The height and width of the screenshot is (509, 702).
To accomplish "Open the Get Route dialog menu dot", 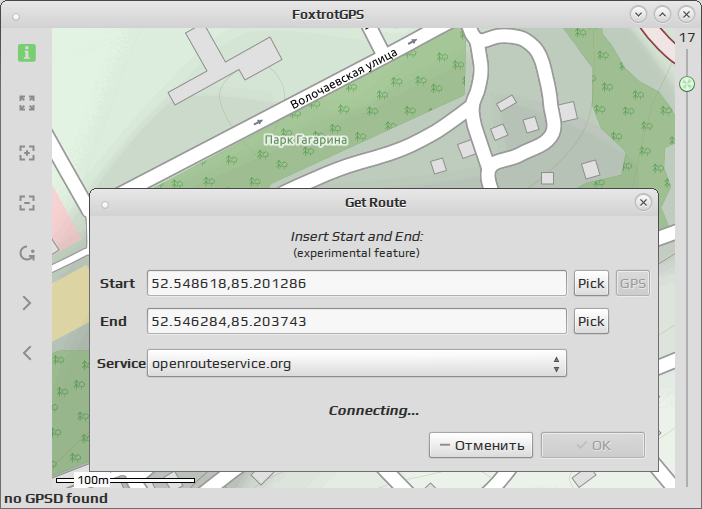I will click(105, 205).
